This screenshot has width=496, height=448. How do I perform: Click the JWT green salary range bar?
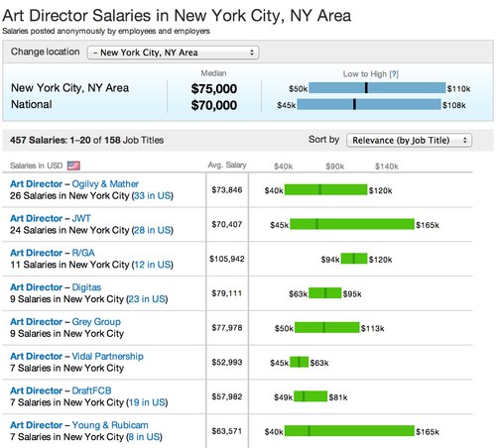(352, 224)
